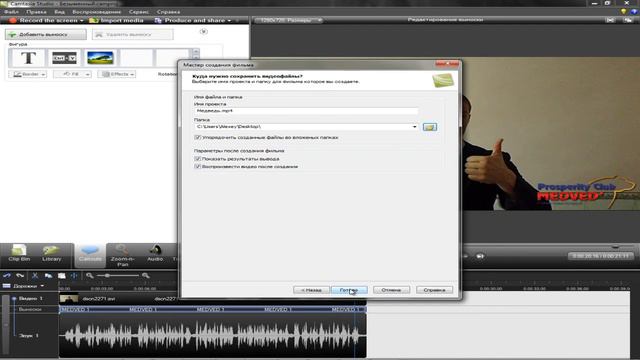Click the circular collapse arrow in callout panel
640x360 pixels.
pyautogui.click(x=204, y=31)
